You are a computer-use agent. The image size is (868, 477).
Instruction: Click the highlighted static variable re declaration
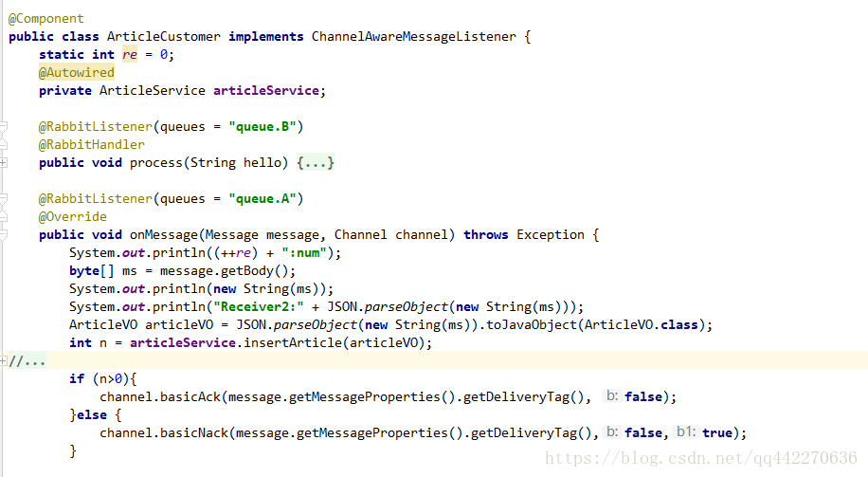[x=130, y=54]
